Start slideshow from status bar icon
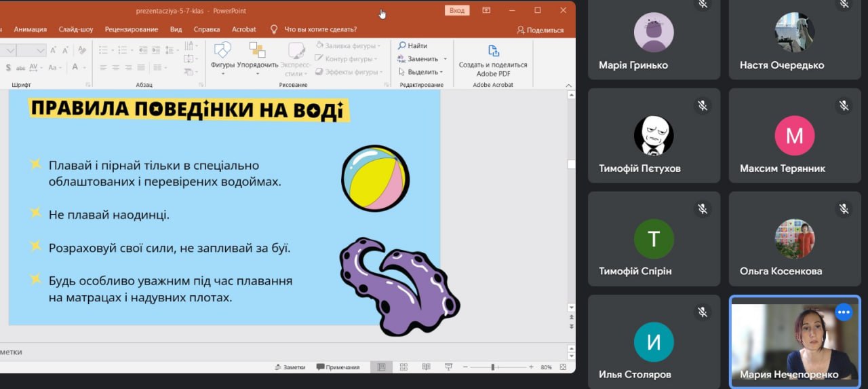 (x=448, y=367)
